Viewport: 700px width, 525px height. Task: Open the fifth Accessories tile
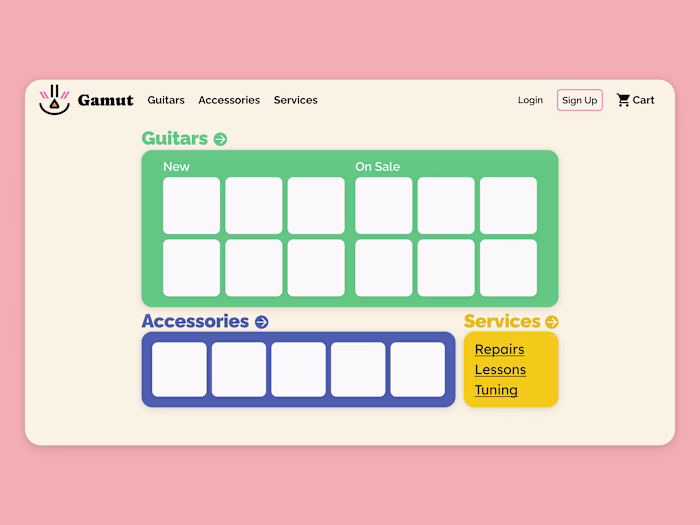click(417, 370)
